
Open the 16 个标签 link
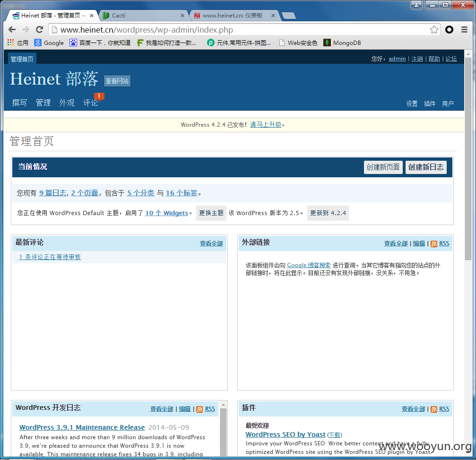(182, 193)
